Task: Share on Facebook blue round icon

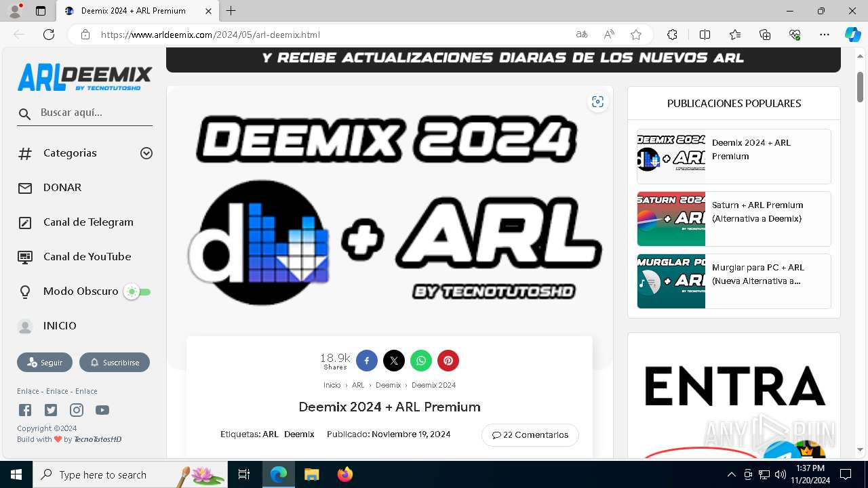Action: 367,361
